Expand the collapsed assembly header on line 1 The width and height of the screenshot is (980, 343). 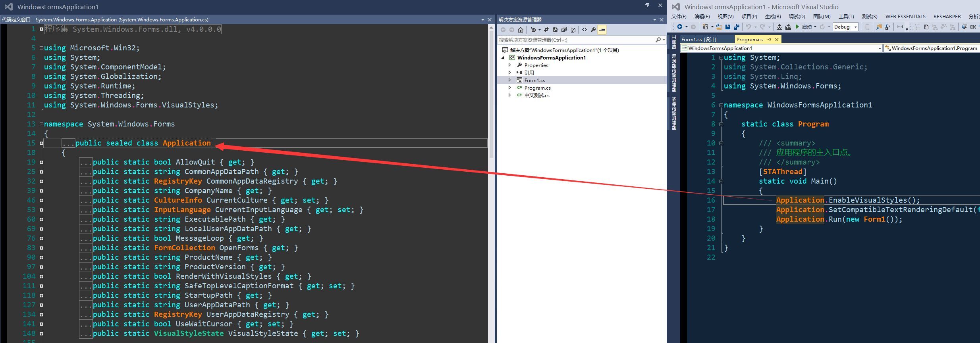coord(41,29)
